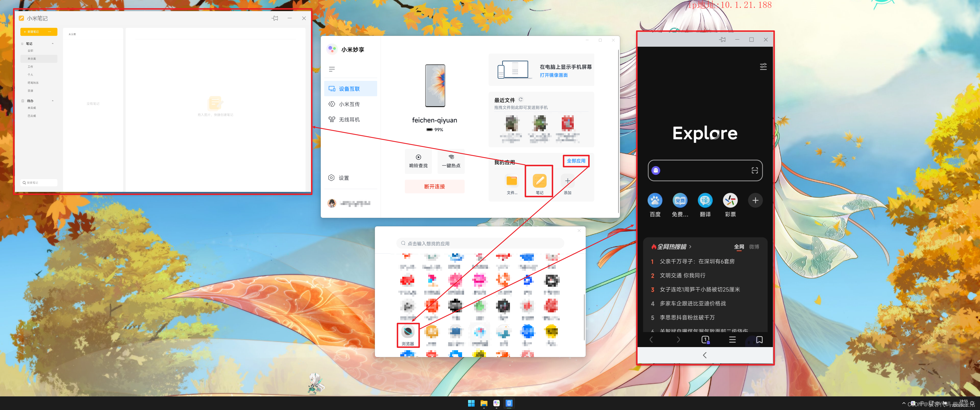Refresh the 最近文件 list
This screenshot has height=410, width=980.
coord(520,100)
